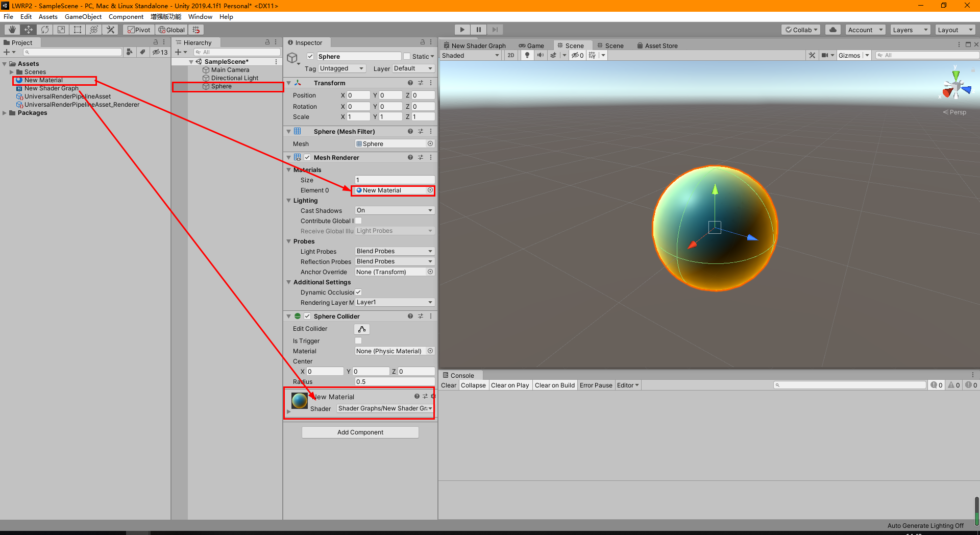
Task: Open the scene lighting toggle icon
Action: pos(527,55)
